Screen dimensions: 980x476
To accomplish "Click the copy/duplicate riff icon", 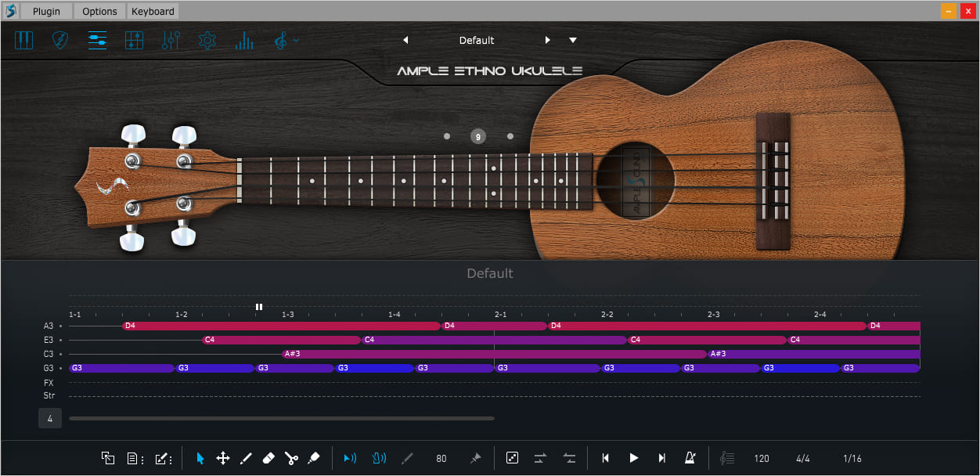I will click(108, 458).
